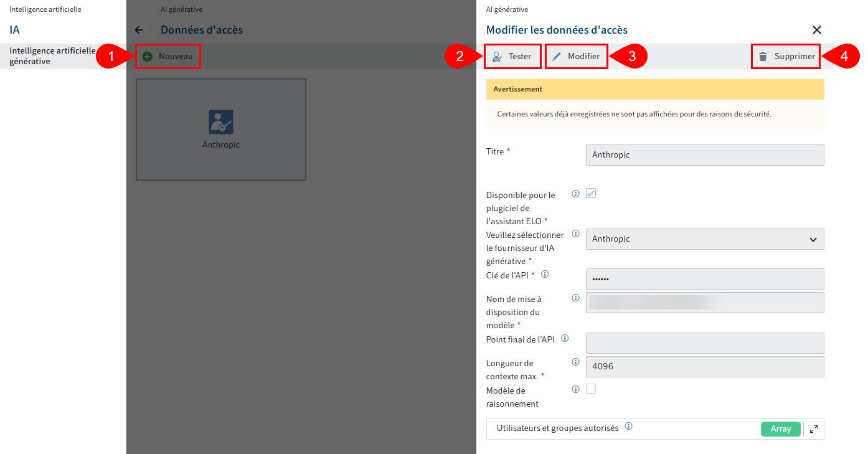
Task: Uncheck Disponible pour le plugiciel de l'assistant ELO
Action: pyautogui.click(x=590, y=193)
